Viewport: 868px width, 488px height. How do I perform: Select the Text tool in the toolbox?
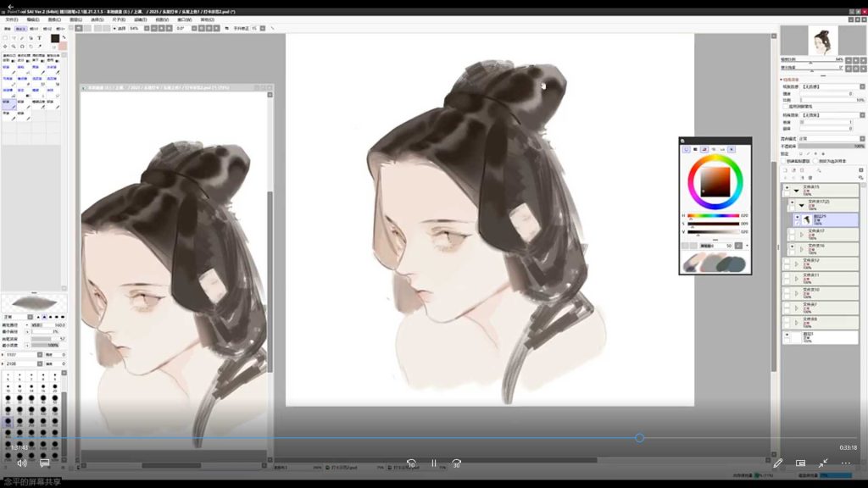coord(40,38)
